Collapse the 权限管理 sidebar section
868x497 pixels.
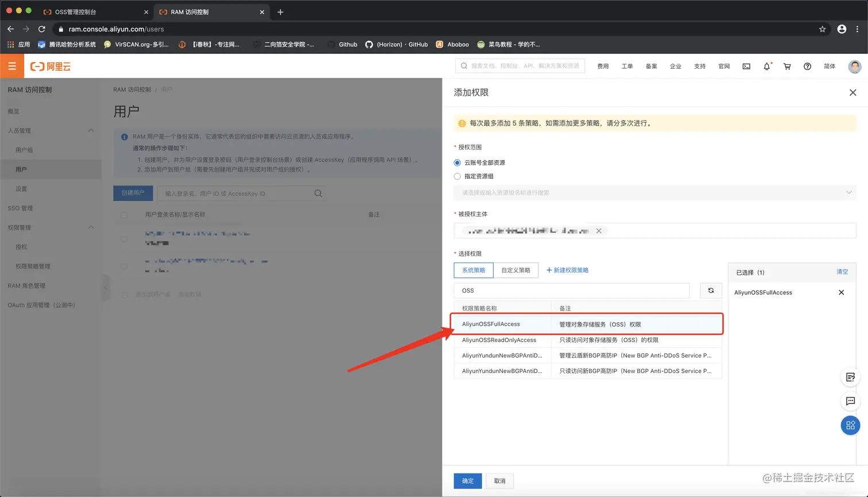pyautogui.click(x=90, y=226)
